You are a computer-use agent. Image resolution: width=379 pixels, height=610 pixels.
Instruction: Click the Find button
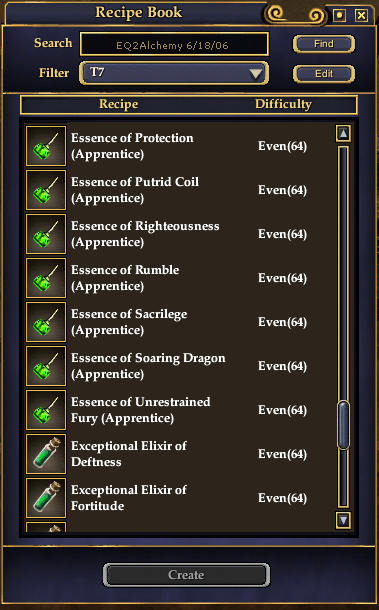point(324,44)
